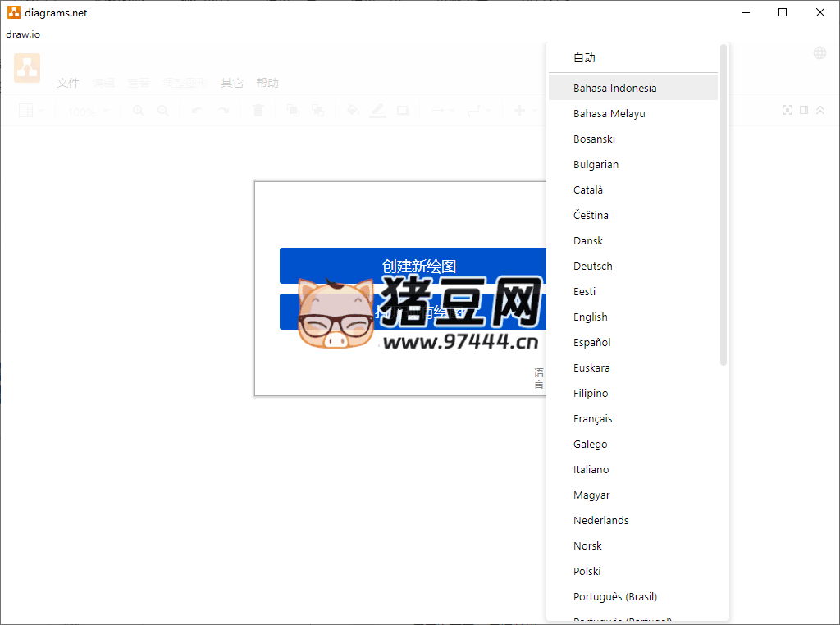The image size is (840, 625).
Task: Select the Zoom In magnifier tool
Action: 138,110
